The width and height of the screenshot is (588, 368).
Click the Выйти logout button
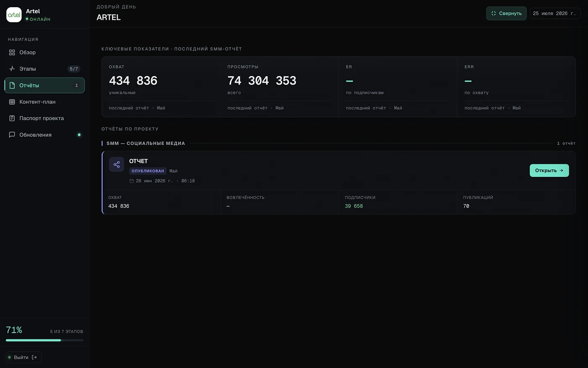tap(23, 357)
